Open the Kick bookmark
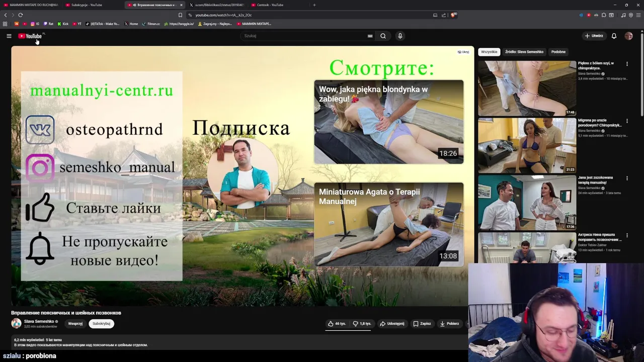This screenshot has width=644, height=362. (x=63, y=24)
